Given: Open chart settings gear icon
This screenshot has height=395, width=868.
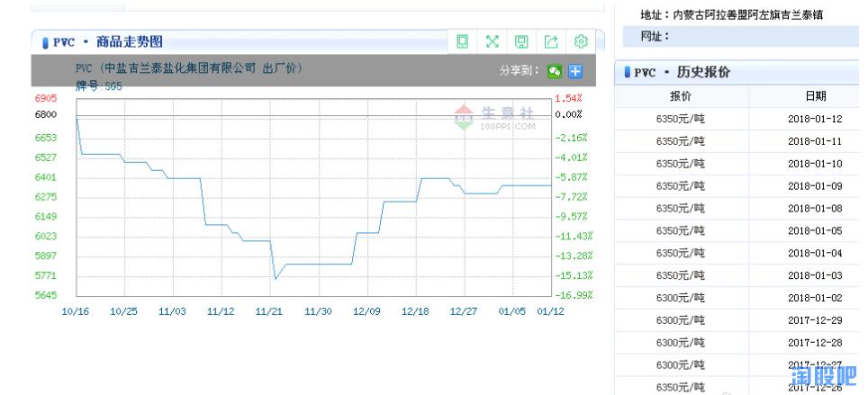Looking at the screenshot, I should [581, 41].
